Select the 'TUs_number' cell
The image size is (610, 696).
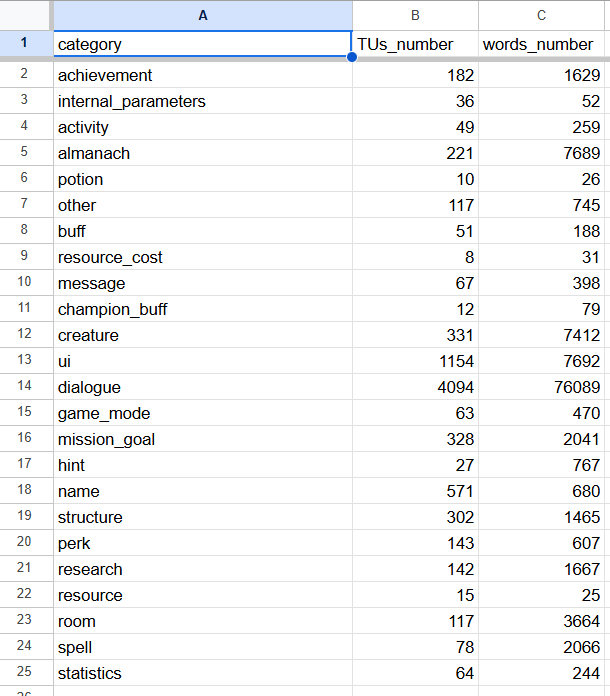click(415, 44)
